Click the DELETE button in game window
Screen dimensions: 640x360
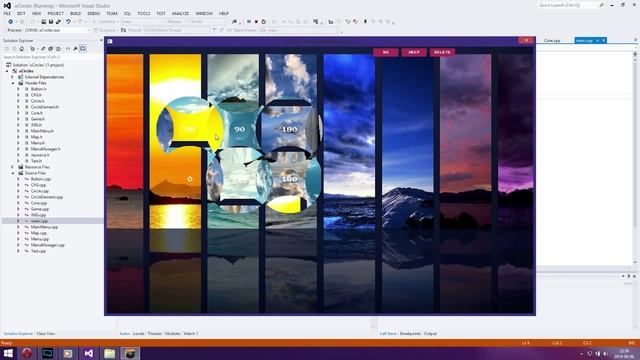click(x=442, y=52)
